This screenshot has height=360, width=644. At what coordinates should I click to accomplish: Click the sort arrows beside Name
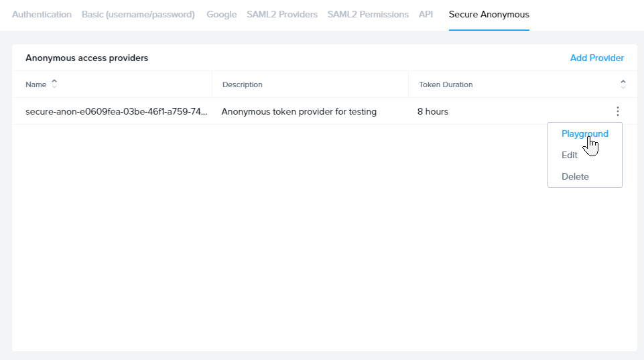[54, 84]
